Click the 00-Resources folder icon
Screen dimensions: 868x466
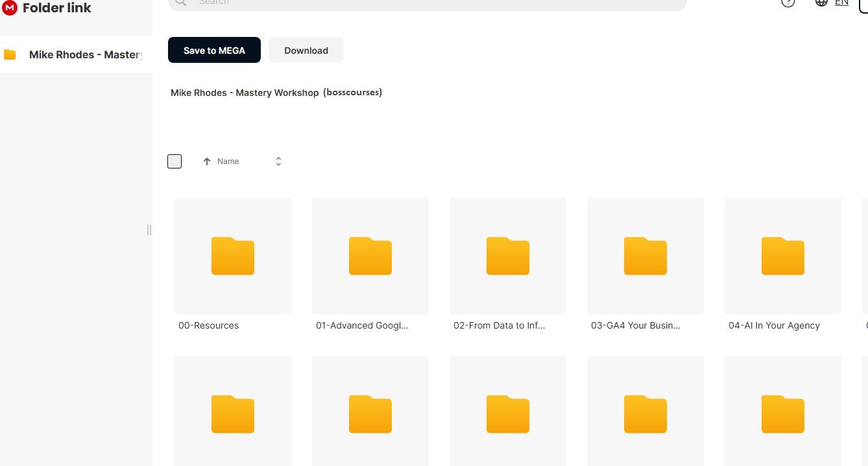pos(232,256)
